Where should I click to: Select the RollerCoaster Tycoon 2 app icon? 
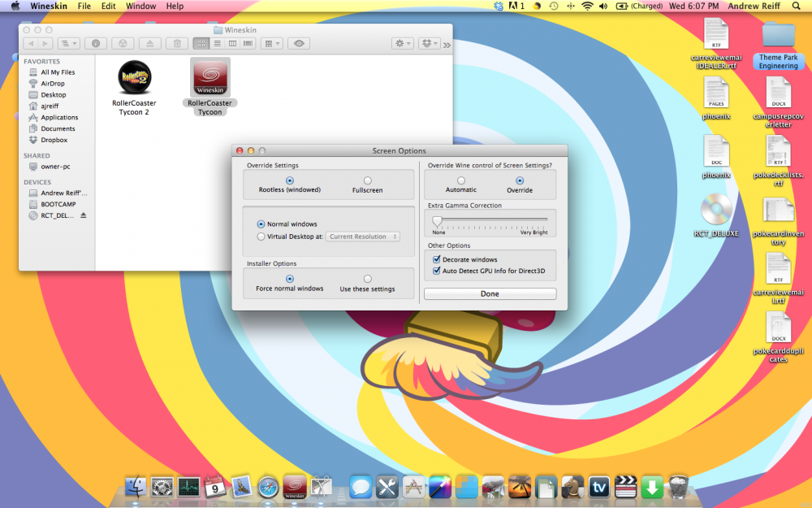coord(134,78)
